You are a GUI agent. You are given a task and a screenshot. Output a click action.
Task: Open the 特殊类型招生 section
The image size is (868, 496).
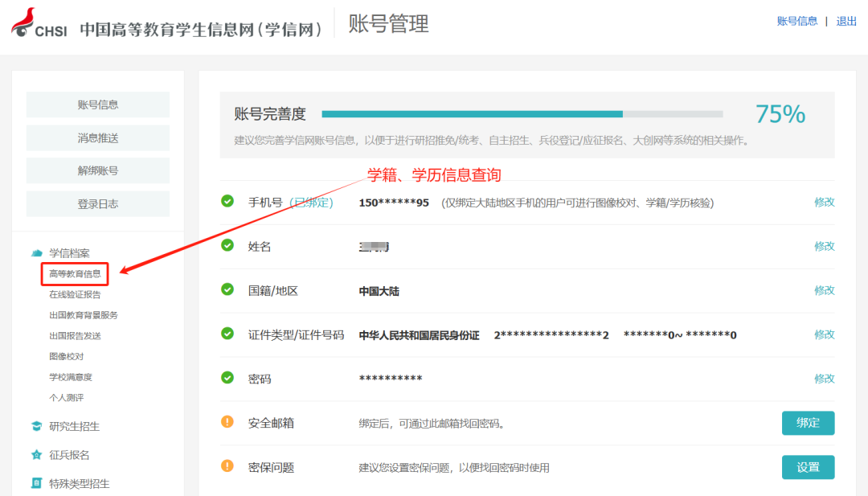click(x=79, y=484)
